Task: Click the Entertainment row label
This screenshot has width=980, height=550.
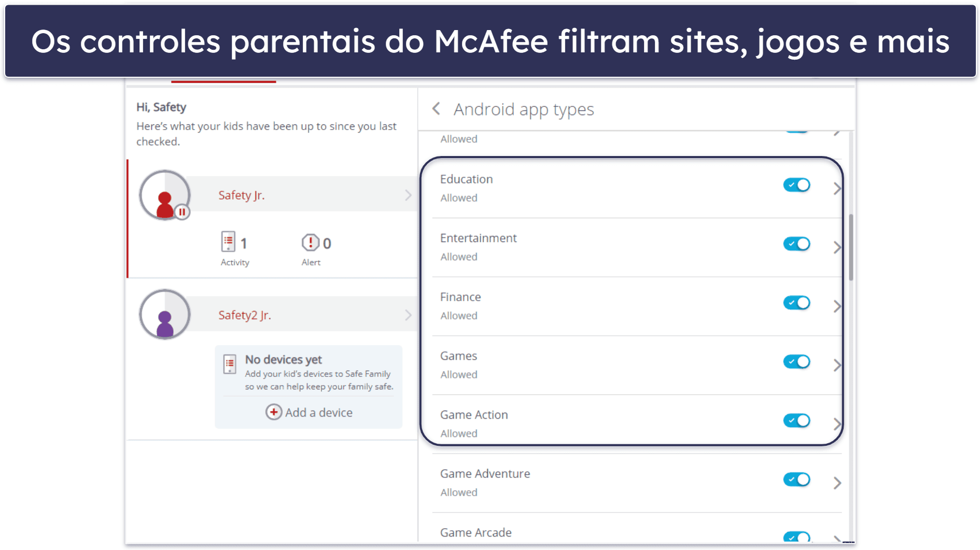Action: click(478, 238)
